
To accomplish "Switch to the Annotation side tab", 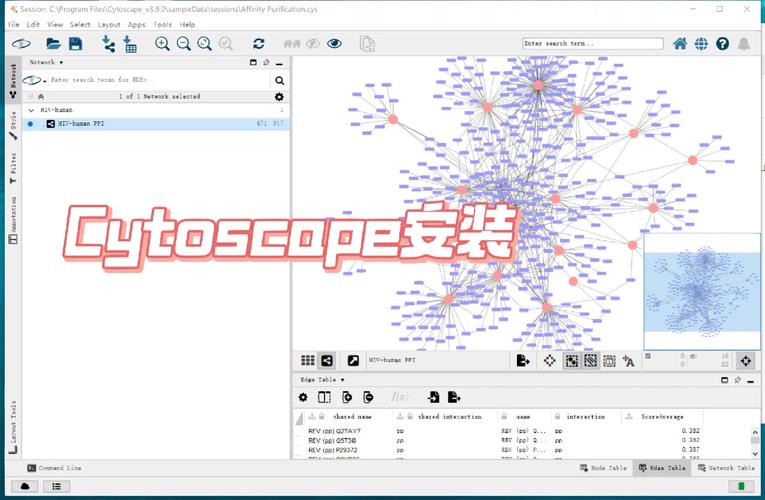I will pos(13,220).
